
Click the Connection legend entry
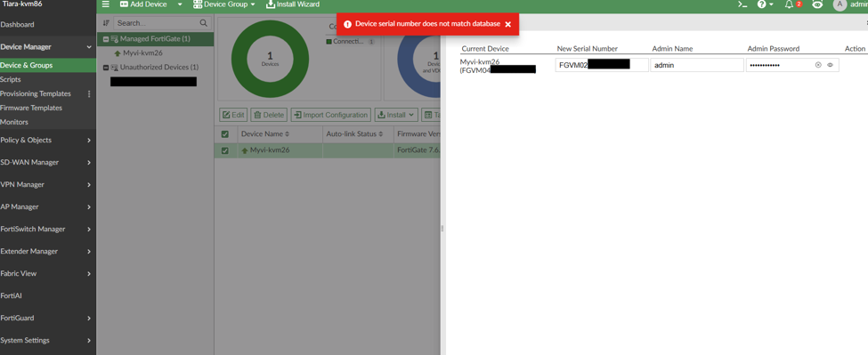point(351,42)
